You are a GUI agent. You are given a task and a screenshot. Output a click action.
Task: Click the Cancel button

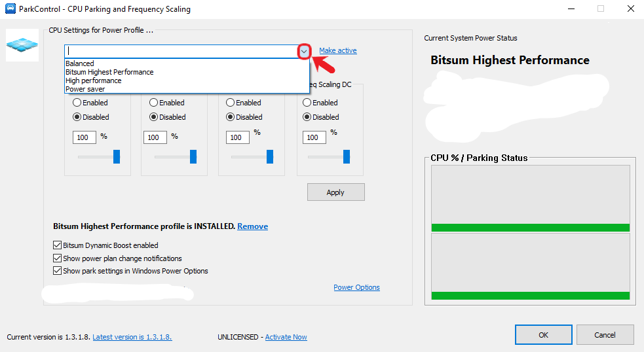tap(605, 335)
